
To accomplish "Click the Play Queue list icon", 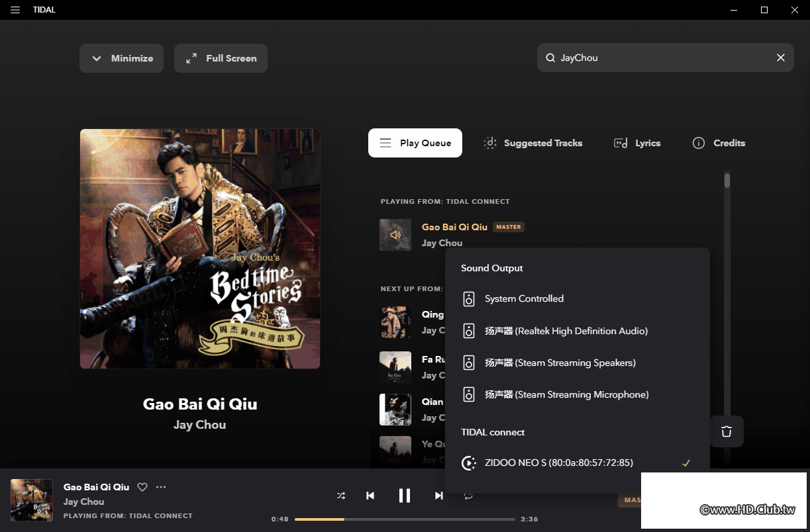I will [x=385, y=143].
